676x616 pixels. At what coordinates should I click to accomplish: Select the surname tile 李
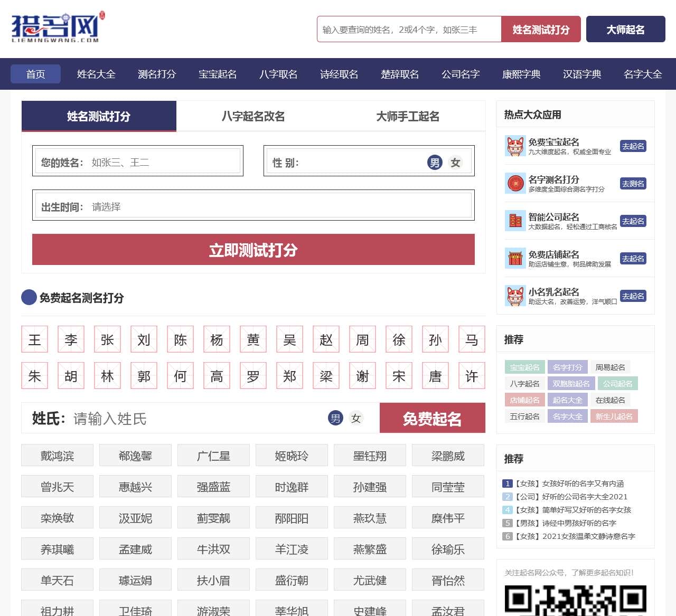[71, 339]
